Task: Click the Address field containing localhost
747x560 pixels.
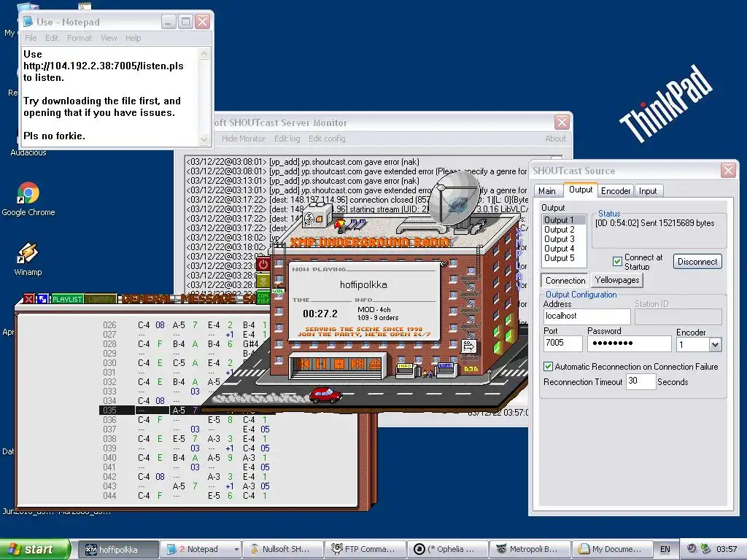Action: click(587, 316)
